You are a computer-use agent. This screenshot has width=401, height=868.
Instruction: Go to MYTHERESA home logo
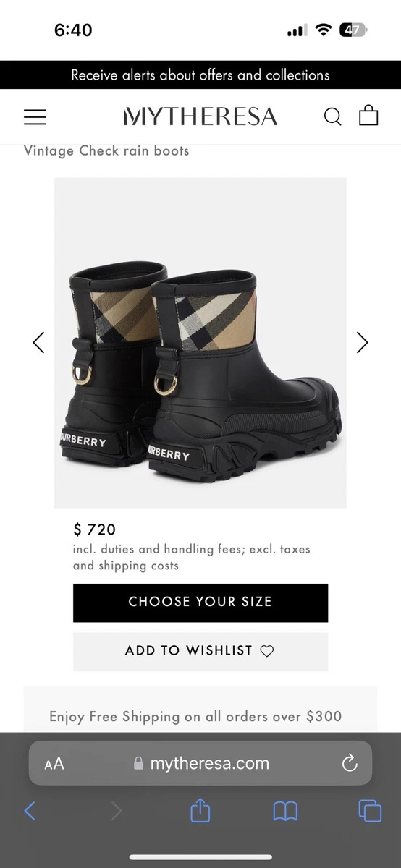pos(200,116)
